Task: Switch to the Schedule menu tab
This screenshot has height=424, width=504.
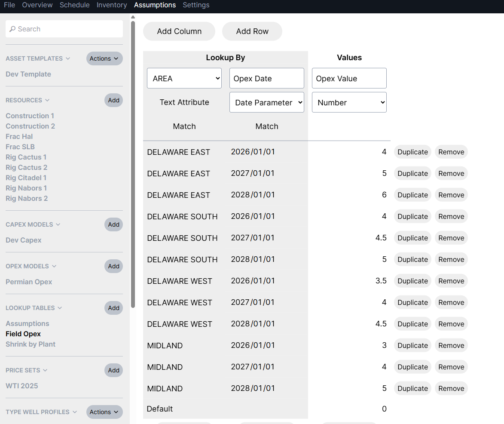Action: point(75,5)
